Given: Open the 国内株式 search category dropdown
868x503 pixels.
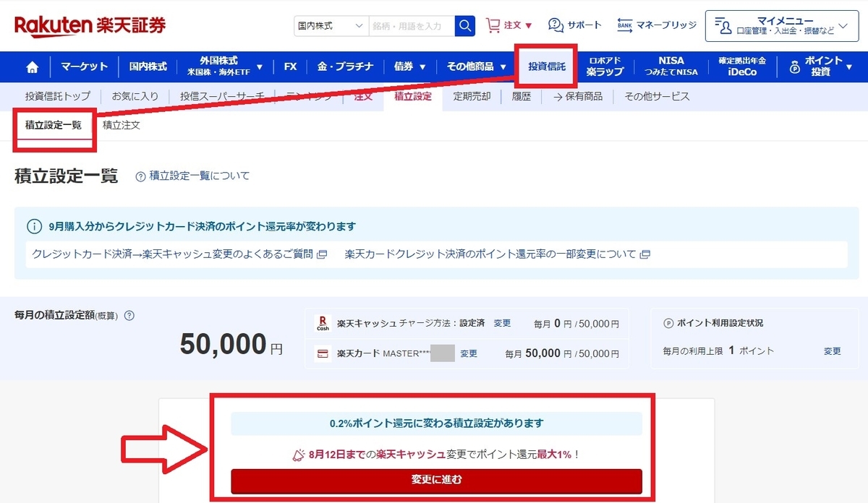Looking at the screenshot, I should tap(331, 25).
